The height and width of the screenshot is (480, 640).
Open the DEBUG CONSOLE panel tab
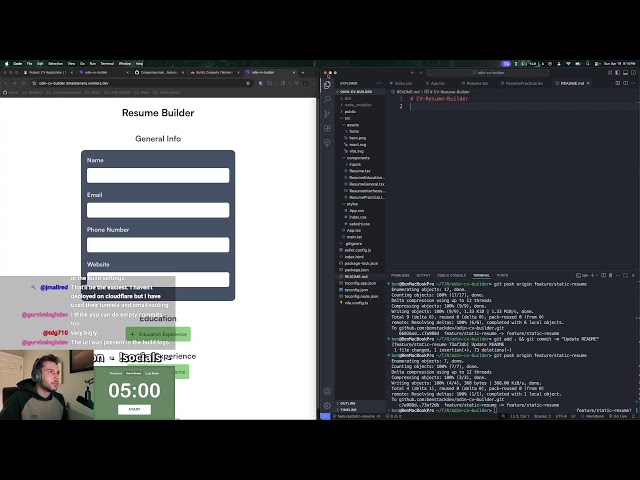click(x=451, y=276)
